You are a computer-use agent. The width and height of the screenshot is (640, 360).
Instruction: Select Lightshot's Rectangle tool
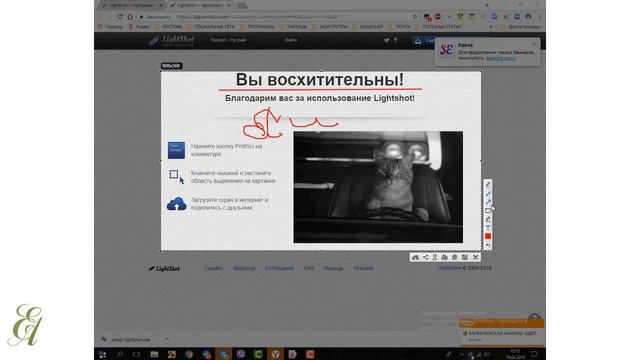click(x=488, y=211)
